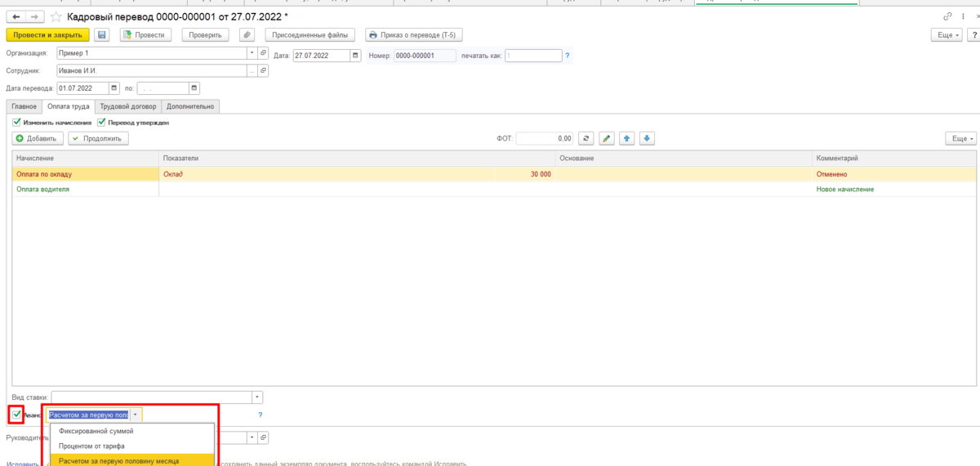This screenshot has height=466, width=980.
Task: Click the Провести button
Action: pos(146,35)
